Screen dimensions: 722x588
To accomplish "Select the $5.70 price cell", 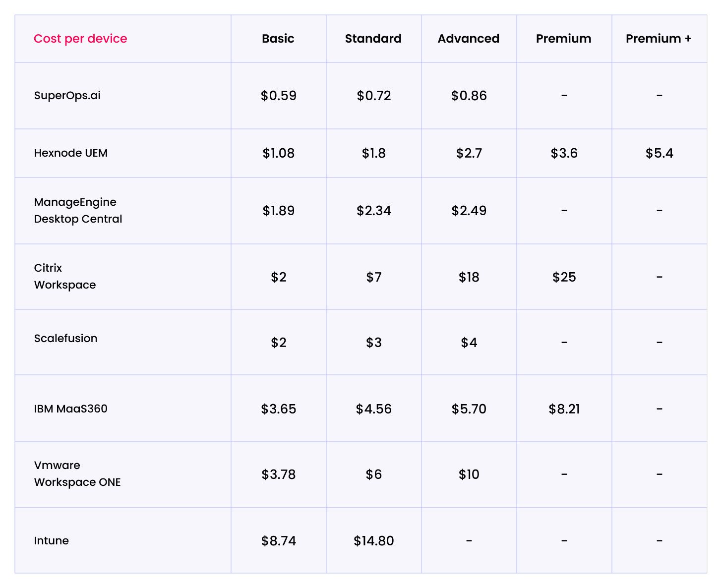I will [469, 409].
